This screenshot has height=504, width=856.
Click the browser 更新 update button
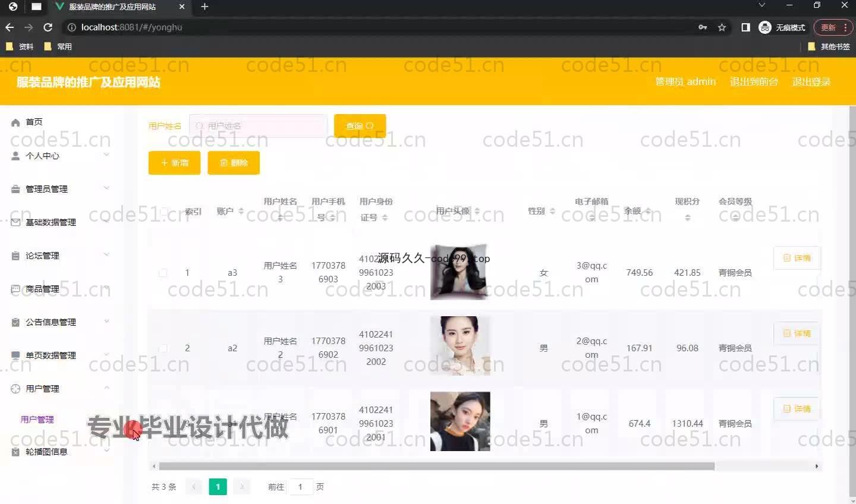point(833,27)
